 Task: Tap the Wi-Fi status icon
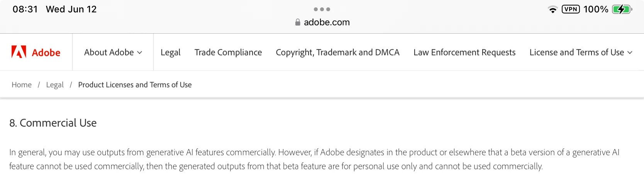[x=553, y=9]
